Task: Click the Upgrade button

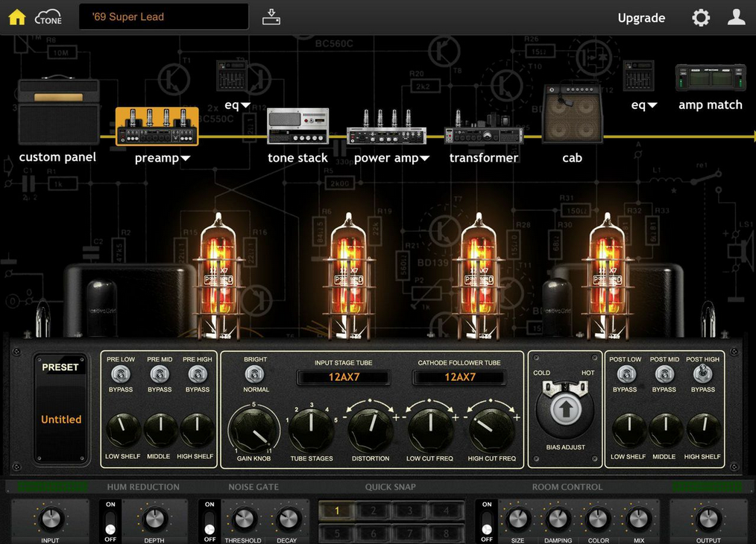Action: pos(641,18)
